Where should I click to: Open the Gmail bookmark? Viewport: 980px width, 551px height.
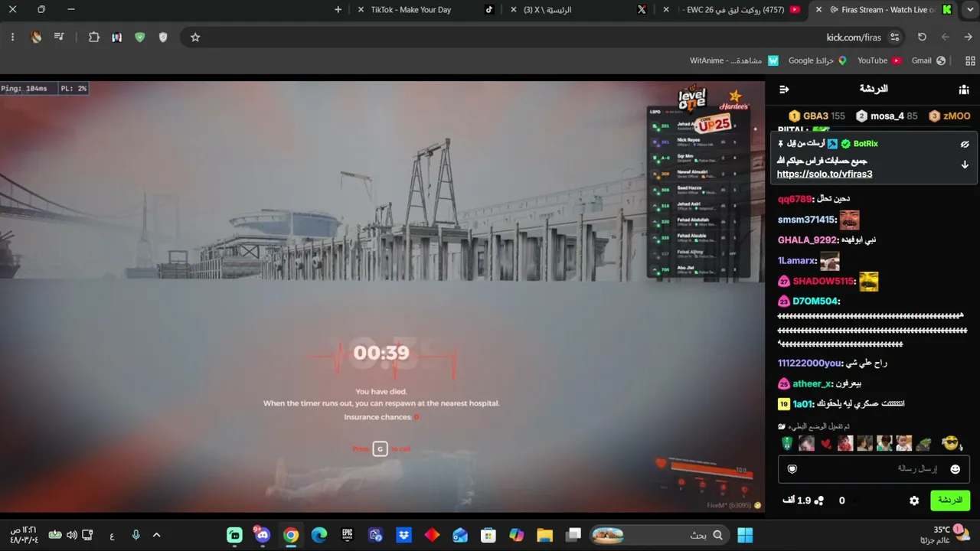(929, 60)
